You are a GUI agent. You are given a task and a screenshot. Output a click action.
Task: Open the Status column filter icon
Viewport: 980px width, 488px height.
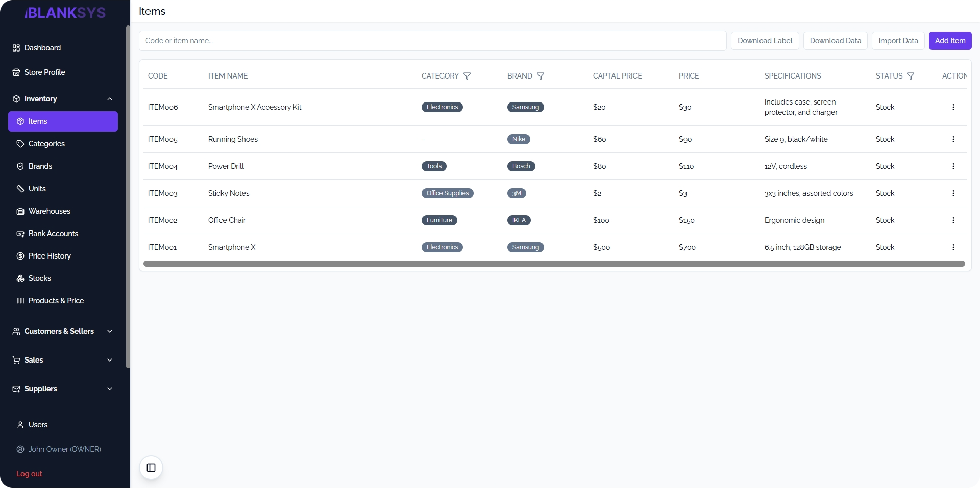911,76
